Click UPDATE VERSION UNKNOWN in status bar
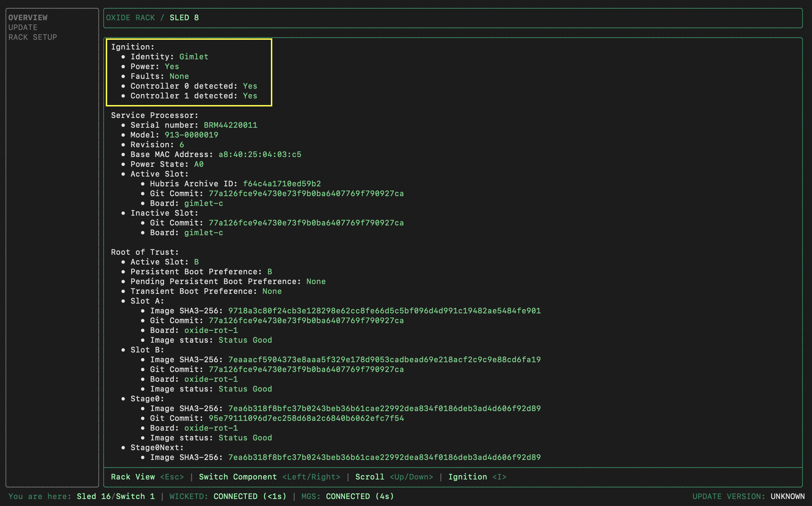The width and height of the screenshot is (812, 506). point(748,496)
